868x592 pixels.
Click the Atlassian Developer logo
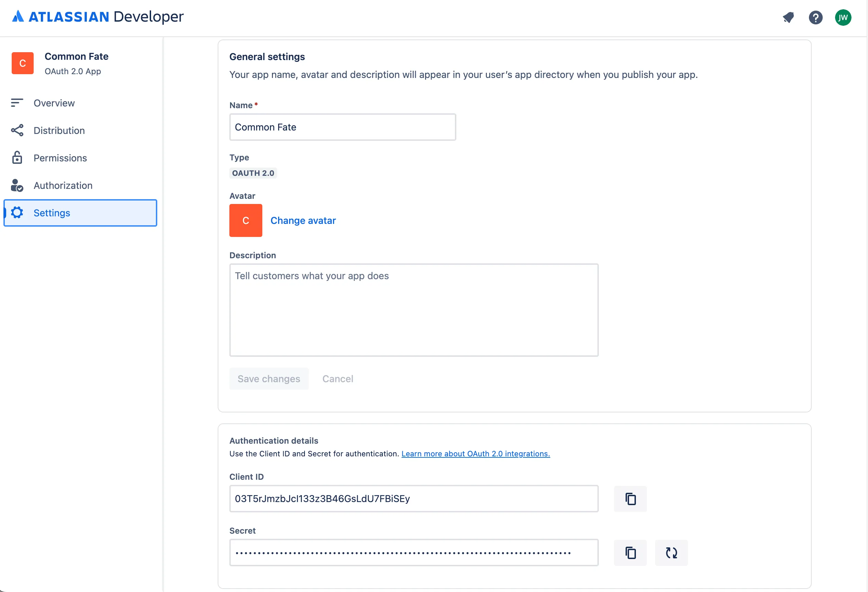point(98,17)
